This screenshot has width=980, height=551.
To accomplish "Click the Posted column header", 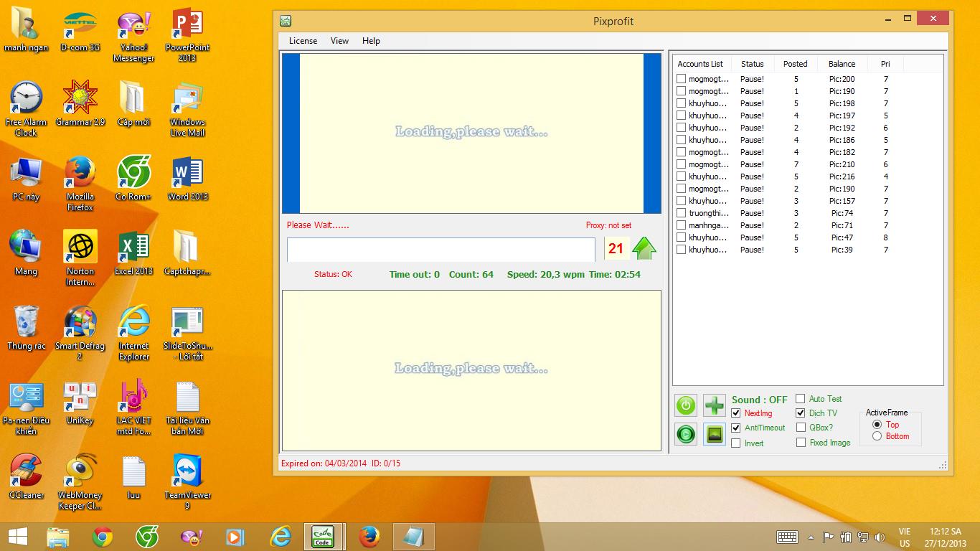I will click(x=796, y=64).
